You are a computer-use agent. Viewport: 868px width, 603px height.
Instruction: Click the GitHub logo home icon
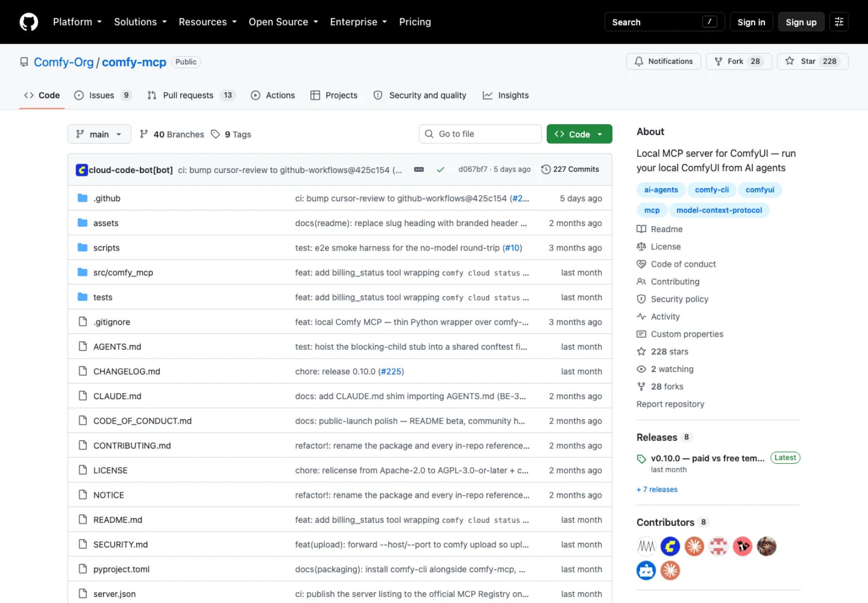pos(29,22)
